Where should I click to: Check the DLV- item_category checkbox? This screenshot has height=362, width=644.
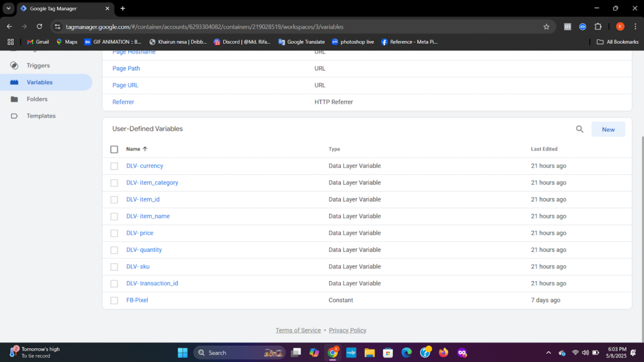[x=114, y=183]
